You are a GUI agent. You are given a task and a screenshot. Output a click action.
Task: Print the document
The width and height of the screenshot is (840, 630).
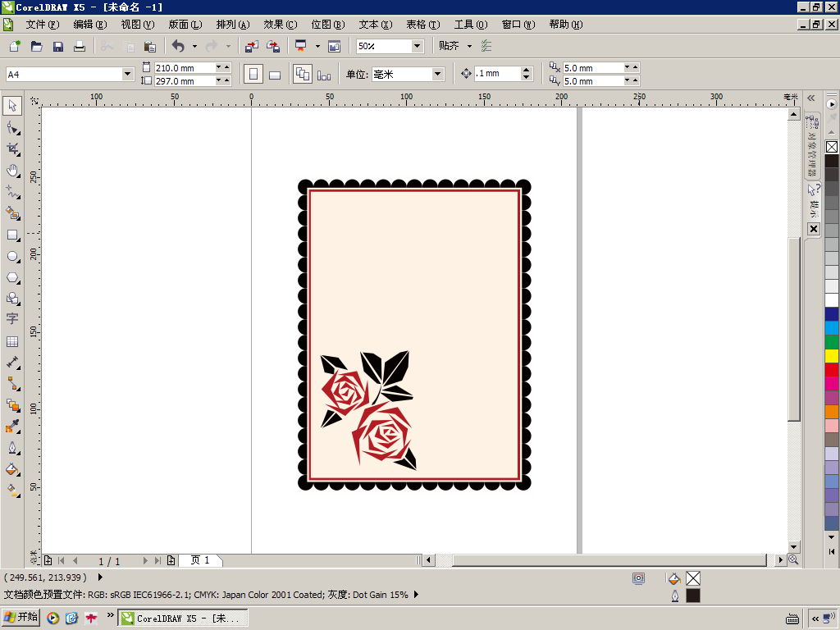coord(80,46)
